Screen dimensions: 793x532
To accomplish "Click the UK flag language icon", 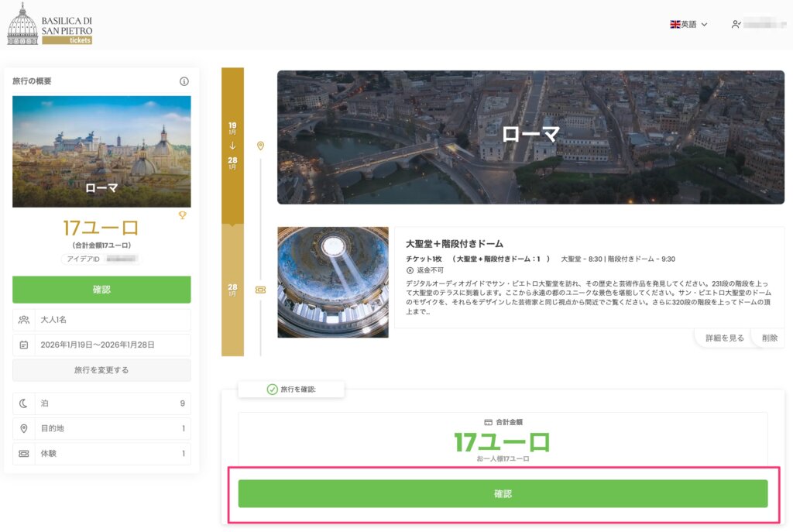I will [x=675, y=25].
